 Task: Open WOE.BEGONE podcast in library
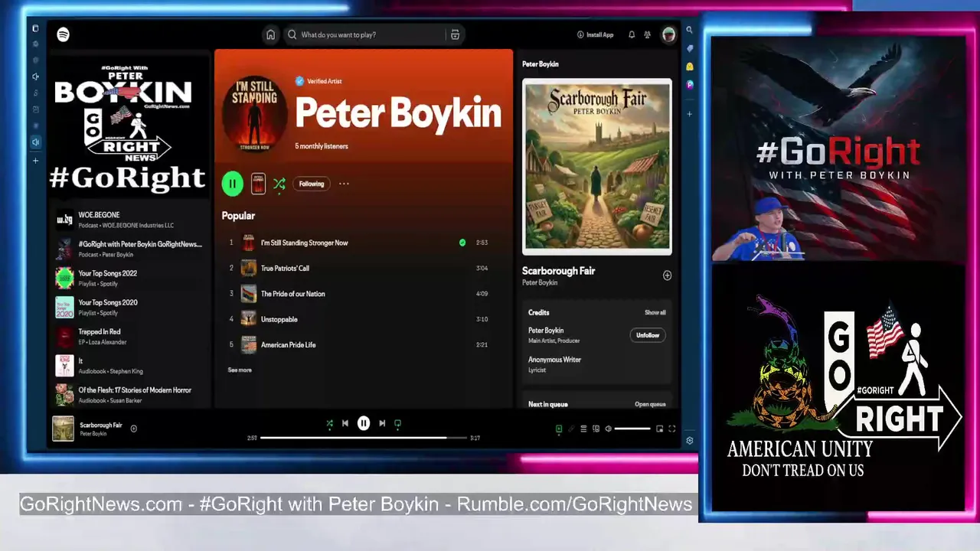pyautogui.click(x=129, y=220)
